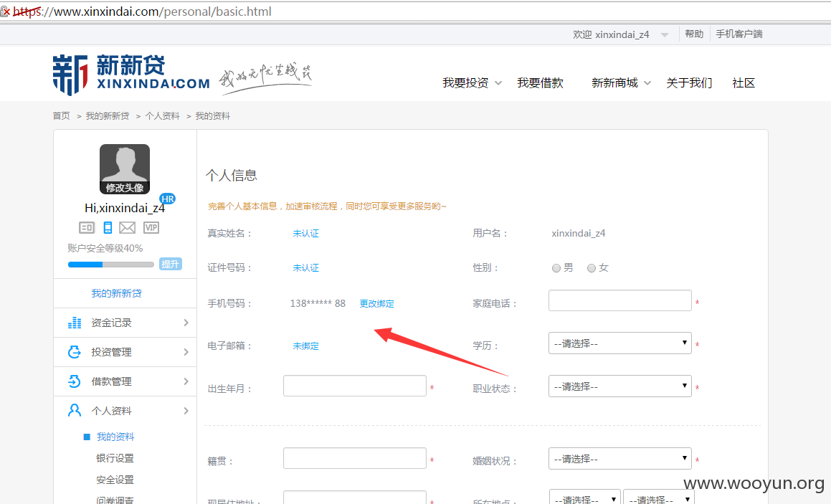The image size is (831, 504).
Task: Click the 家庭电话 input field
Action: coord(620,300)
